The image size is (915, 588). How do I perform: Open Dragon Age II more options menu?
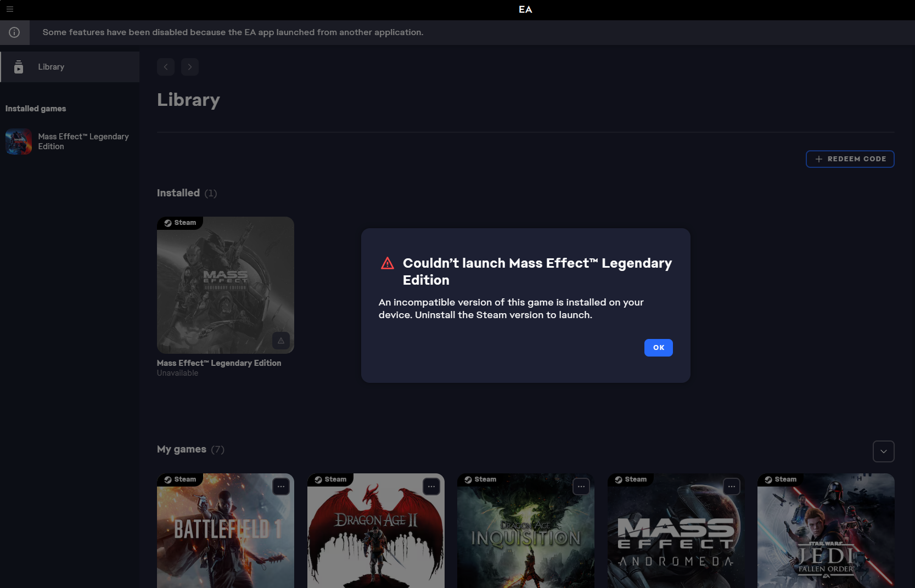tap(431, 487)
